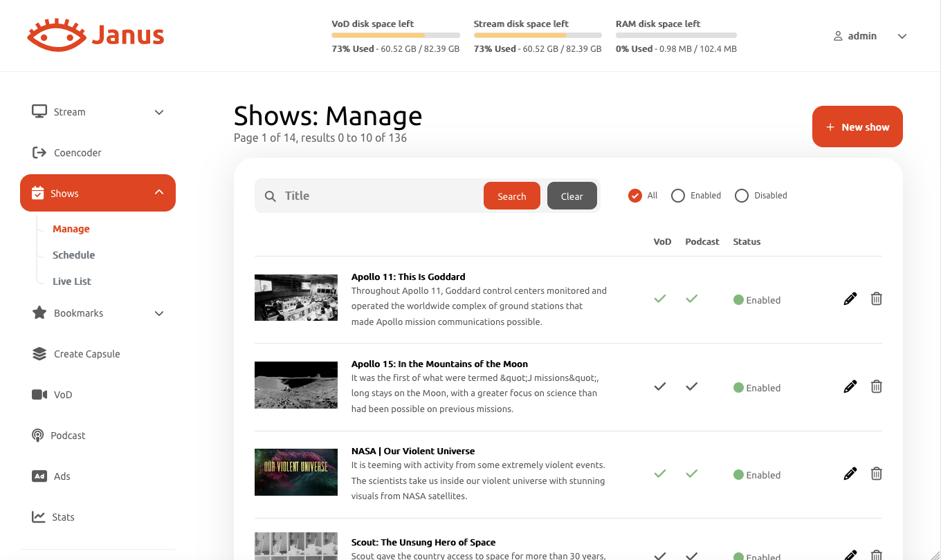Open the Manage submenu item
Image resolution: width=941 pixels, height=560 pixels.
coord(71,229)
